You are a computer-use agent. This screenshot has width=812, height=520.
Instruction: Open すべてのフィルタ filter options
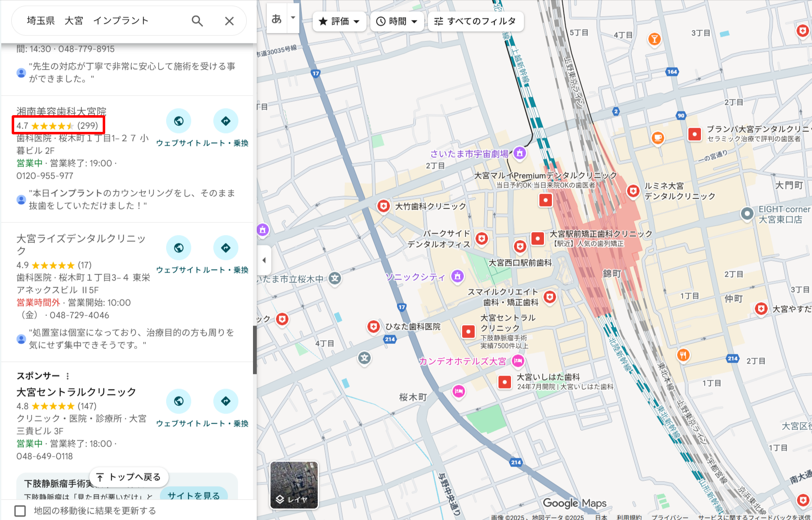click(x=476, y=21)
